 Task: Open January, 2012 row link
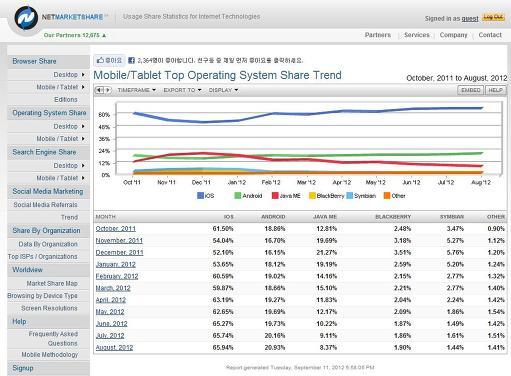[x=116, y=264]
